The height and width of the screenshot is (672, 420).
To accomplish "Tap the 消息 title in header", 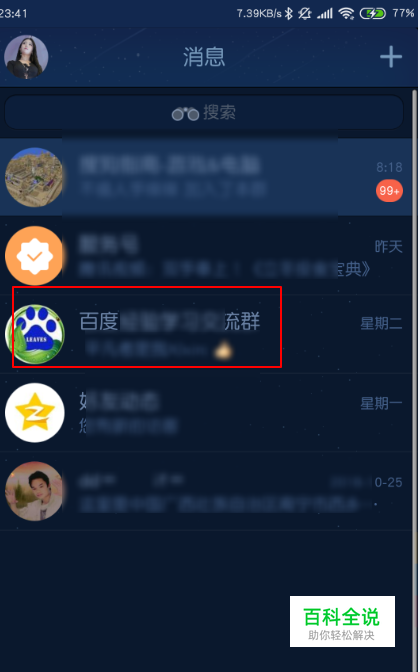I will click(204, 57).
